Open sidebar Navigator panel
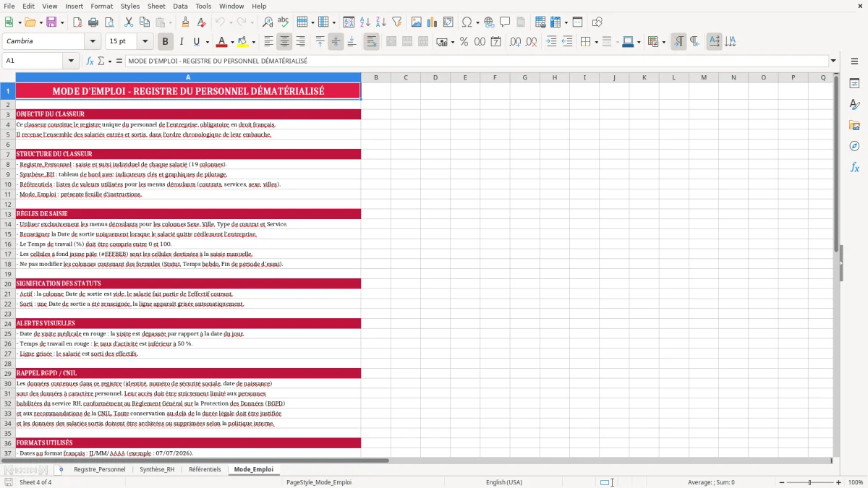Screen dimensions: 868x488 (854, 147)
